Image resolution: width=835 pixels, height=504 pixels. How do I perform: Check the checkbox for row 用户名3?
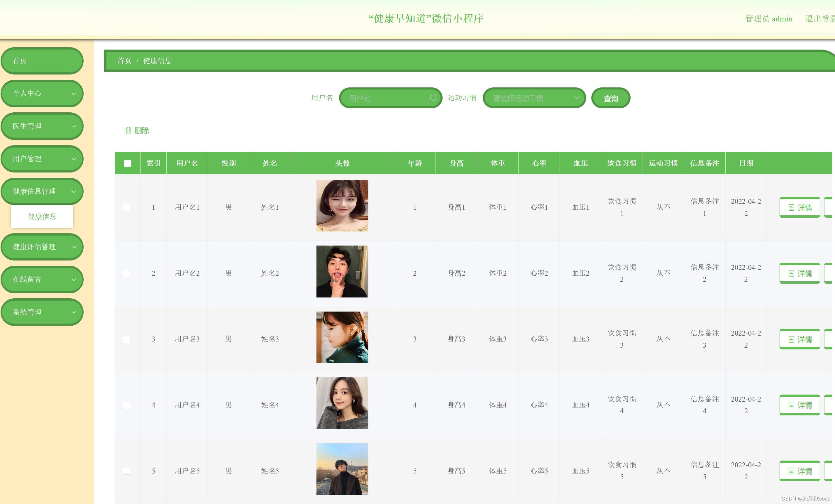tap(126, 339)
